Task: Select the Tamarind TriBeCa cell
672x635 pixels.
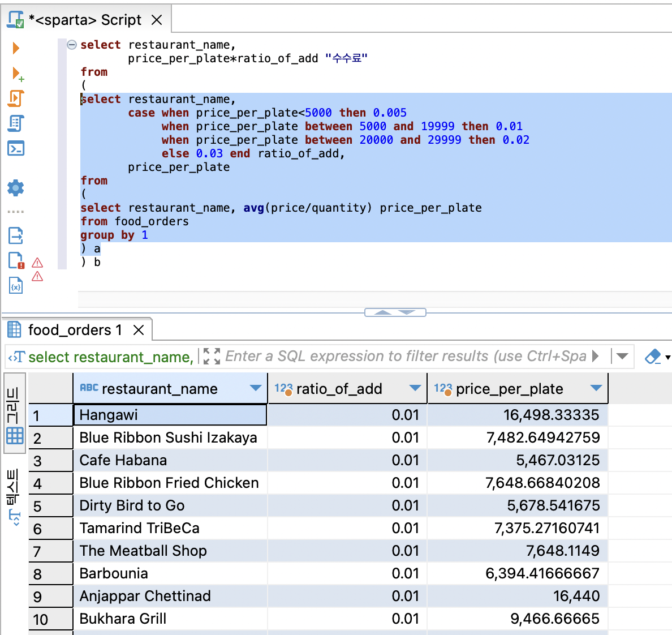Action: (170, 528)
